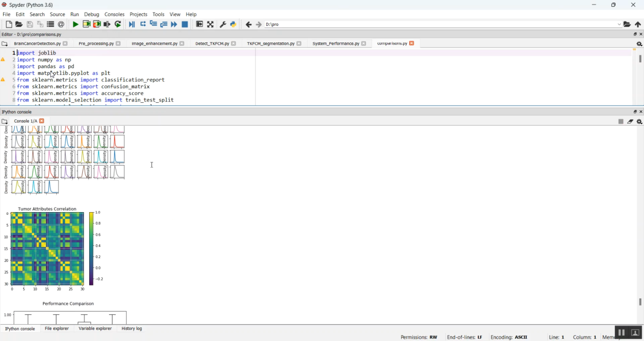The width and height of the screenshot is (644, 341).
Task: Toggle fullscreen mode with the arrows icon
Action: click(210, 24)
